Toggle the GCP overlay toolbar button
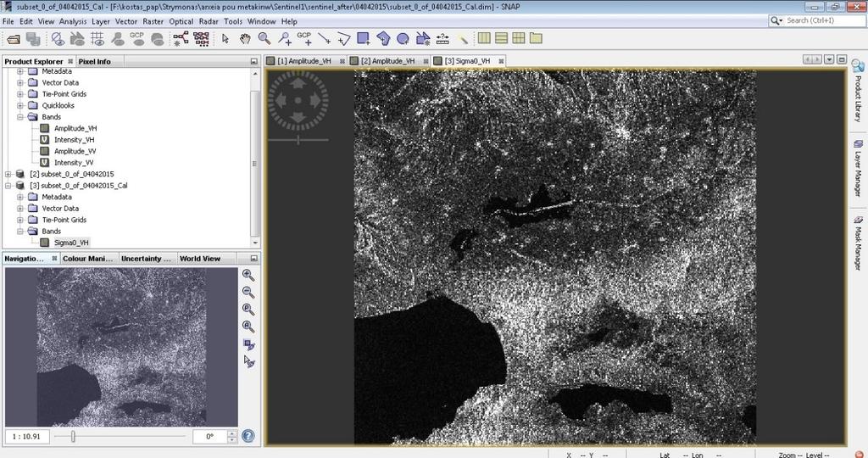 pos(136,38)
